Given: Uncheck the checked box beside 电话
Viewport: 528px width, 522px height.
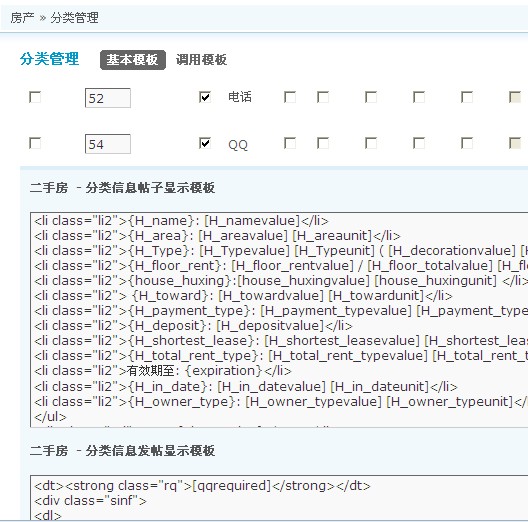Looking at the screenshot, I should tap(205, 97).
